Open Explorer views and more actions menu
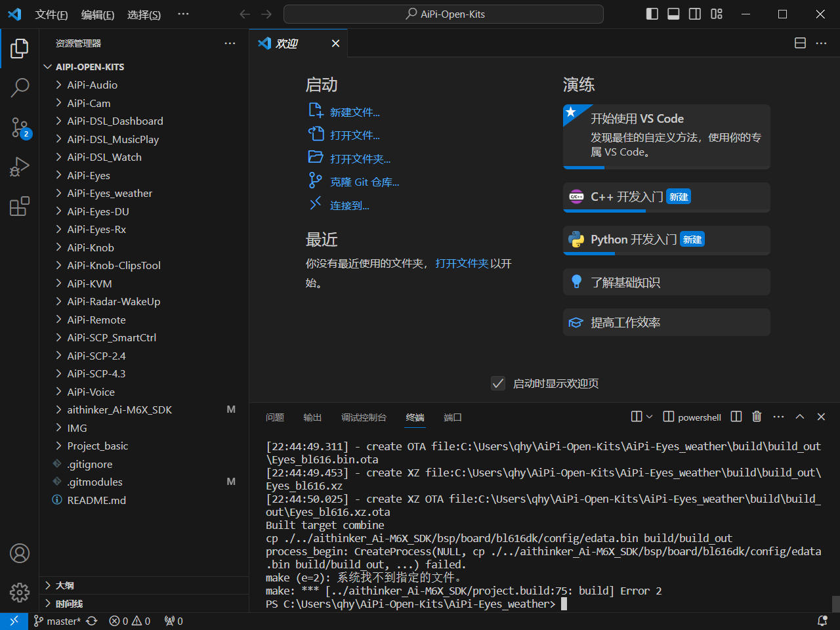This screenshot has width=840, height=630. [230, 43]
